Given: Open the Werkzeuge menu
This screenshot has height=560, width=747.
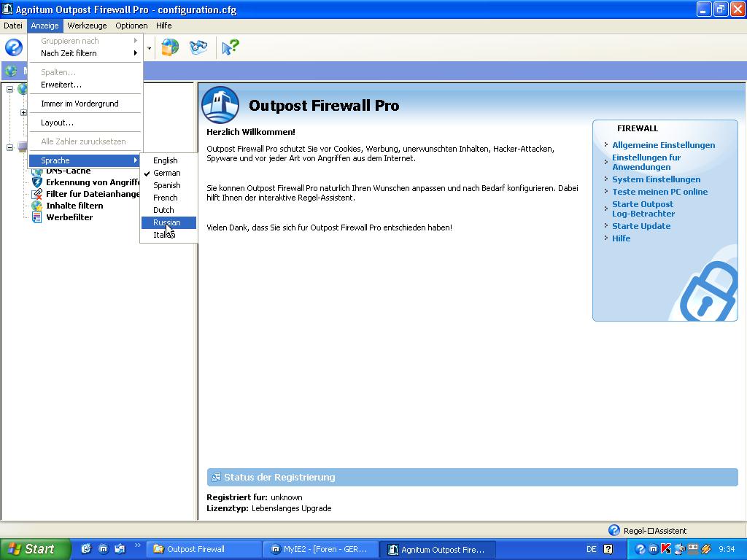Looking at the screenshot, I should coord(88,26).
